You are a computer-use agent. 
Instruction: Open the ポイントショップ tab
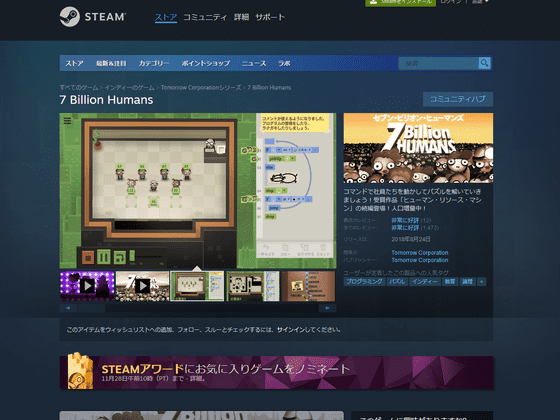tap(205, 63)
